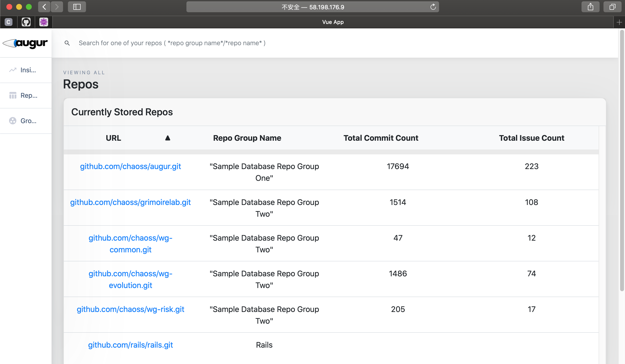This screenshot has width=625, height=364.
Task: Click the GitHub pinned tab icon
Action: (x=26, y=22)
